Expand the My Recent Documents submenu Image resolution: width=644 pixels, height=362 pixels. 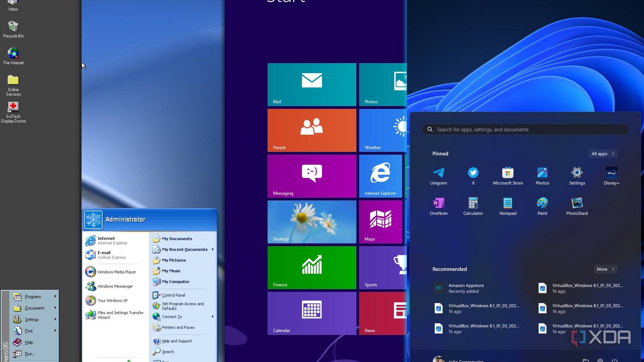point(184,249)
